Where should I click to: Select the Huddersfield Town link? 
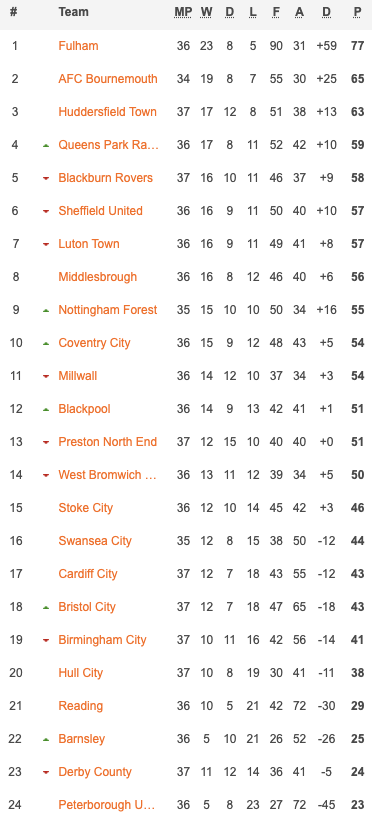107,111
